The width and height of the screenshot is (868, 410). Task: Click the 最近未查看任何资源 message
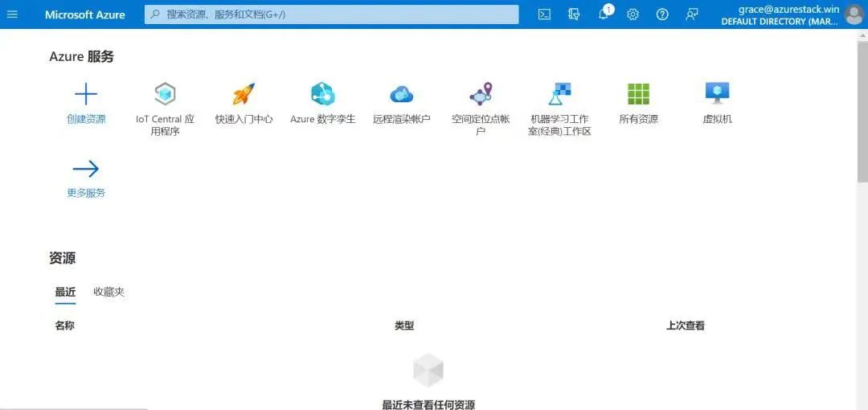pos(428,404)
